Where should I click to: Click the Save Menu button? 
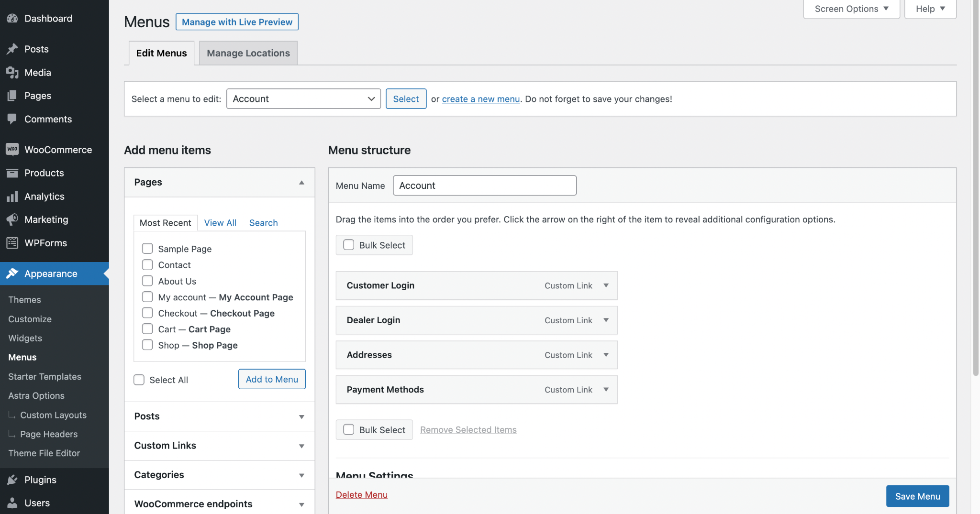coord(917,496)
